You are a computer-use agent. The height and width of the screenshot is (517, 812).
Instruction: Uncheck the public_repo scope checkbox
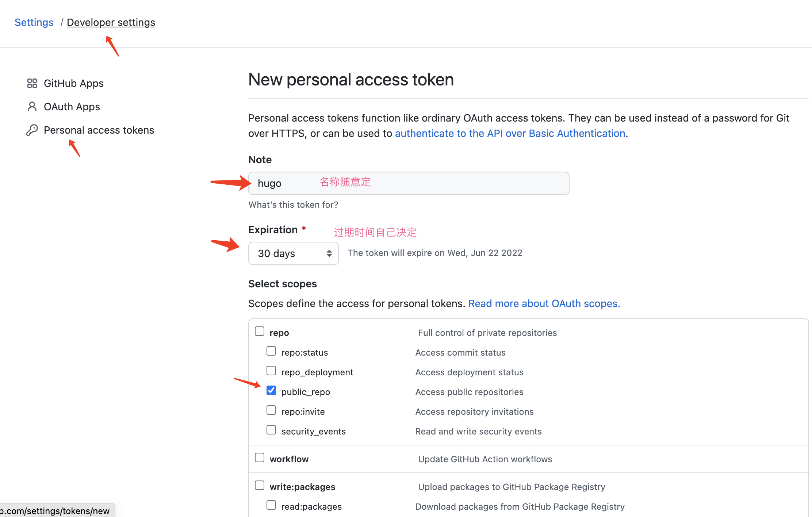(271, 390)
